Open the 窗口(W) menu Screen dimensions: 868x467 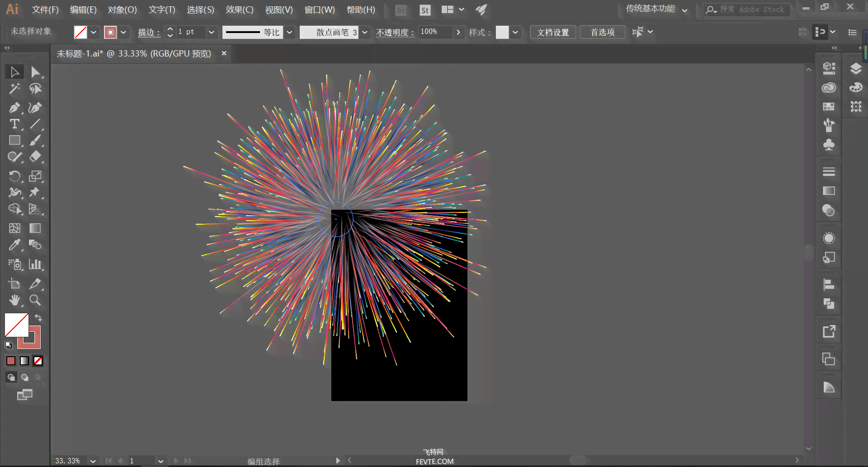pyautogui.click(x=320, y=9)
